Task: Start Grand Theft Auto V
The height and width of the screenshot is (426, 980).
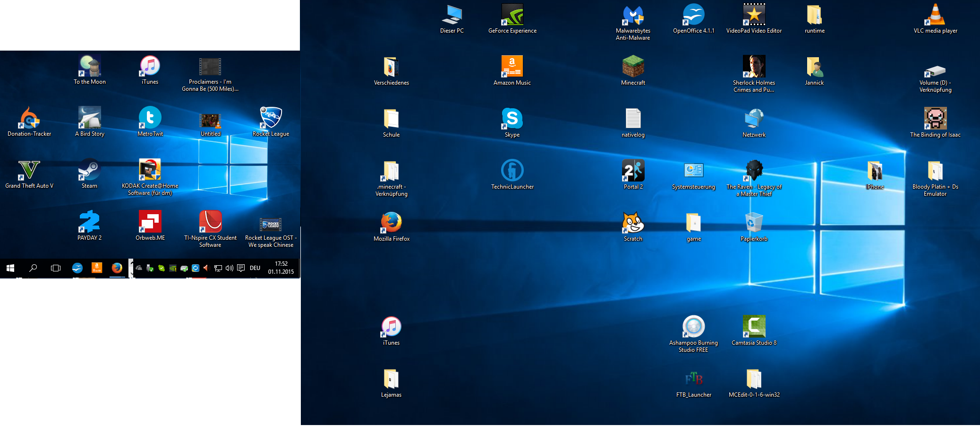Action: [29, 174]
